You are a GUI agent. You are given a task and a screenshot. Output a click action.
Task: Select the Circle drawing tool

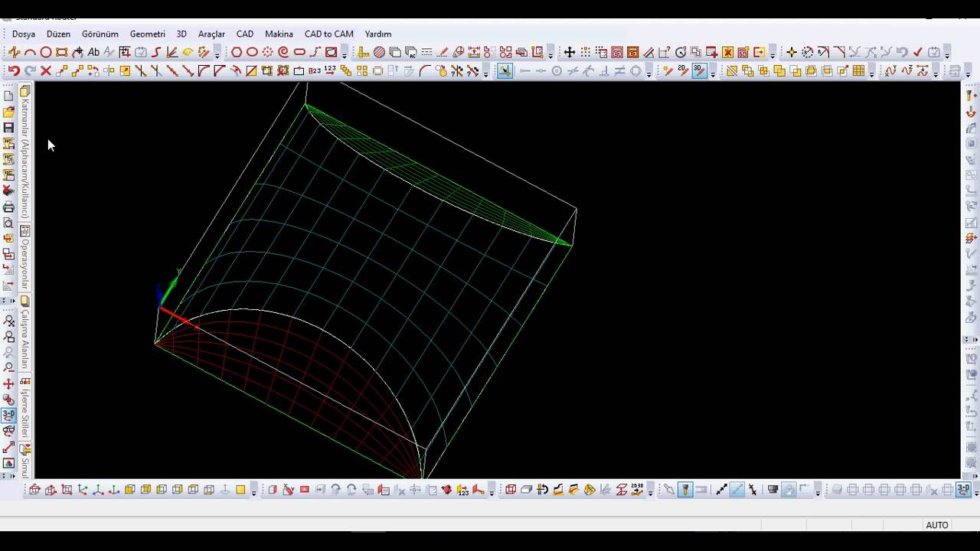[x=46, y=52]
